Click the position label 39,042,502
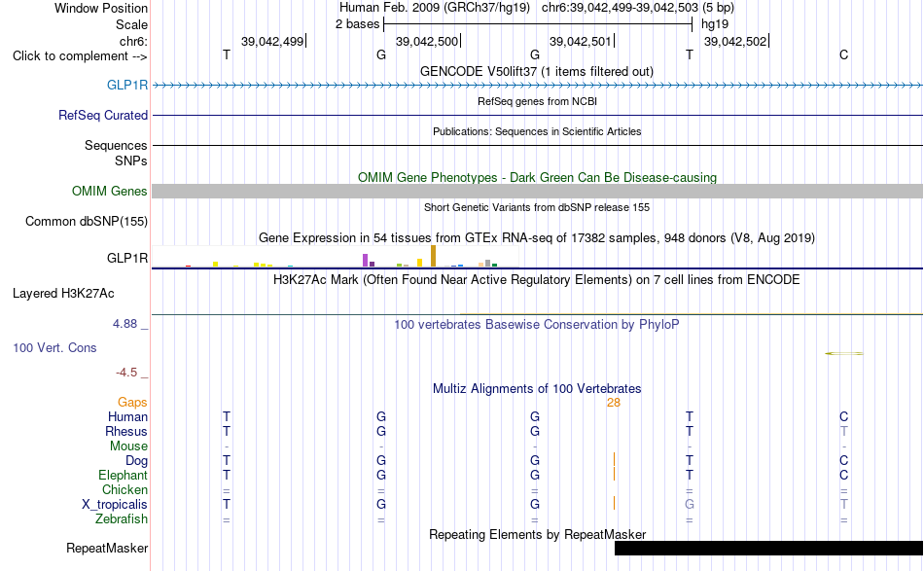924x571 pixels. tap(735, 41)
